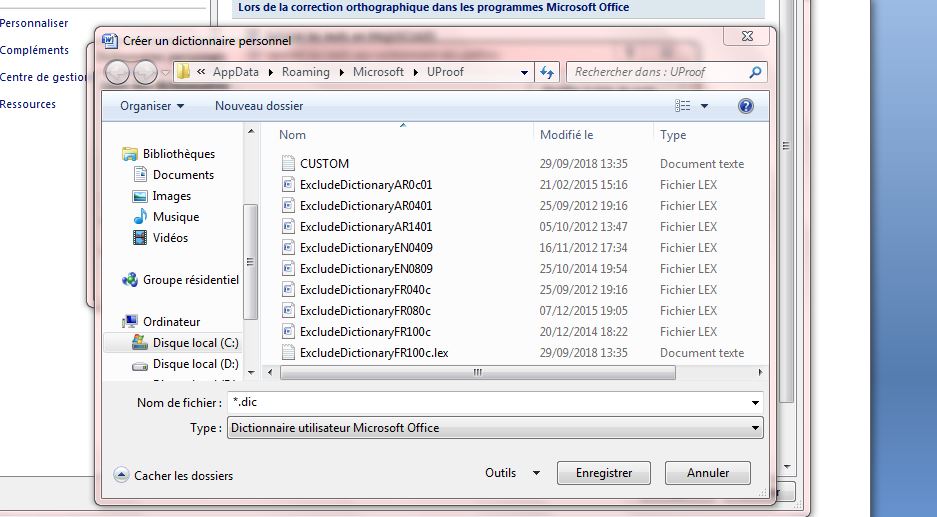
Task: Click the Ordinateur computer icon
Action: tap(130, 322)
